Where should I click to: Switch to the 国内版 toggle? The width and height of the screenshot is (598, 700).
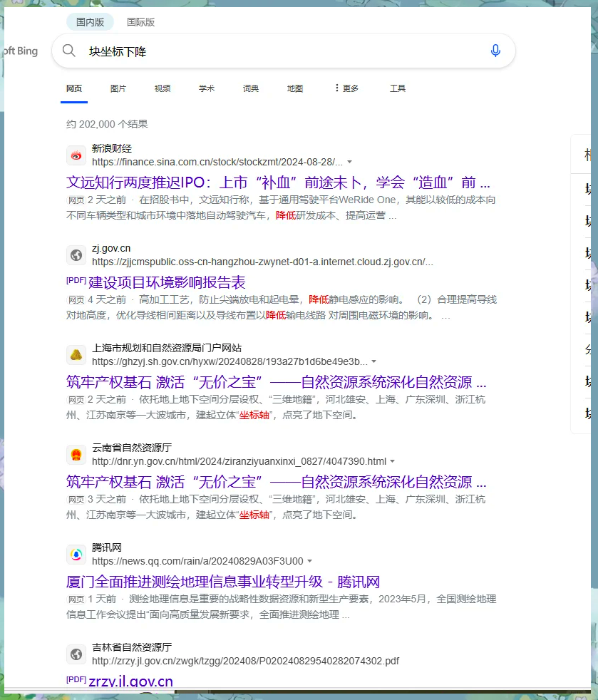[x=90, y=22]
